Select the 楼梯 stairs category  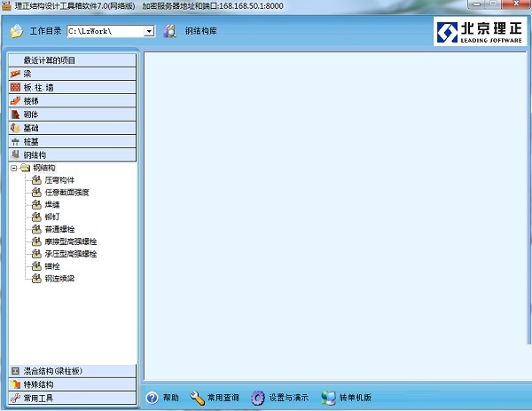point(73,101)
